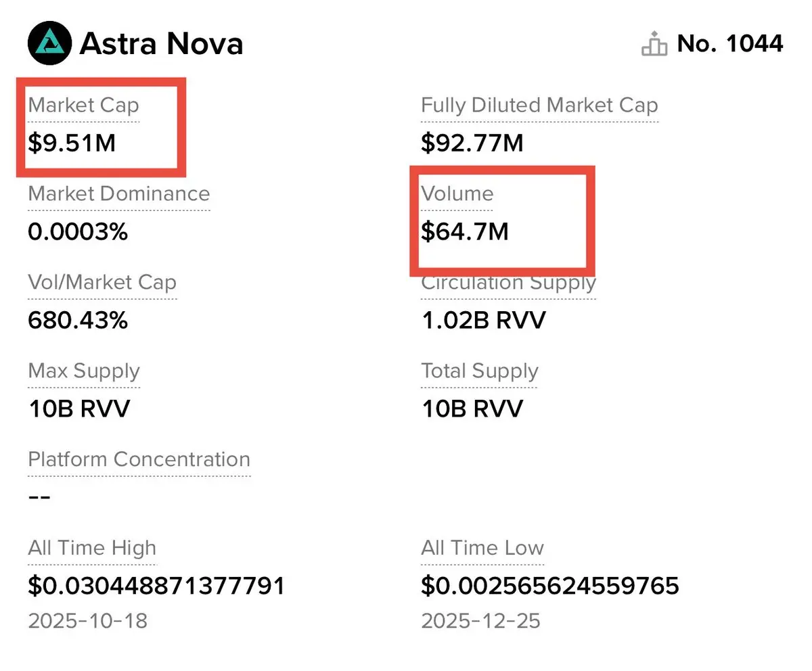Click the $92.77M fully diluted value
This screenshot has width=812, height=671.
coord(472,143)
